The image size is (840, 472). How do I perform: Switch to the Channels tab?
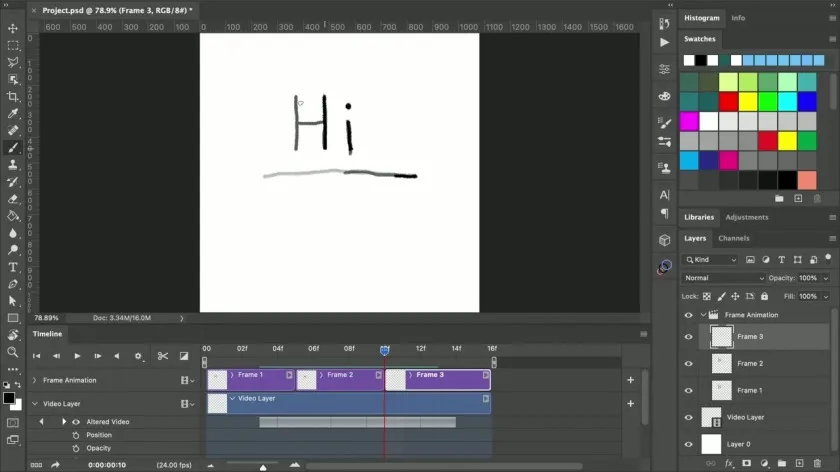tap(733, 238)
